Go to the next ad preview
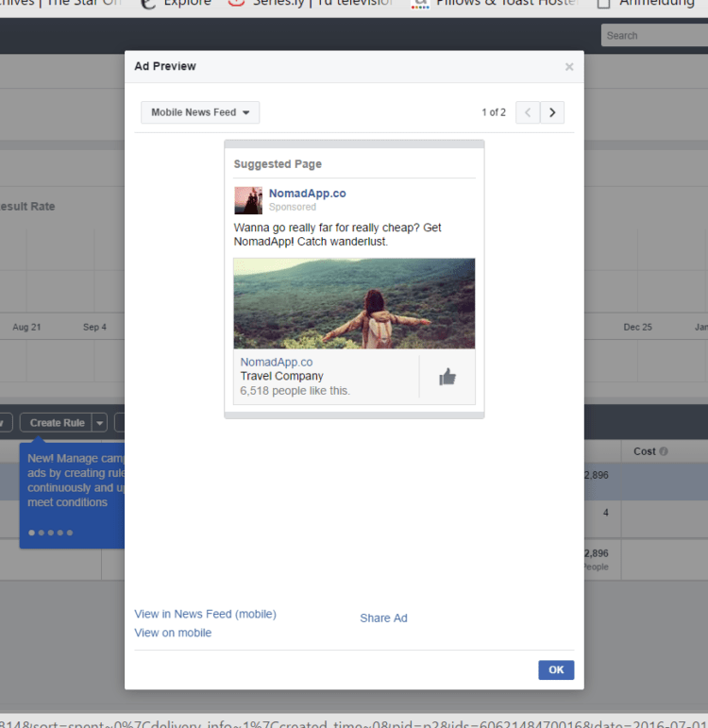 coord(552,112)
